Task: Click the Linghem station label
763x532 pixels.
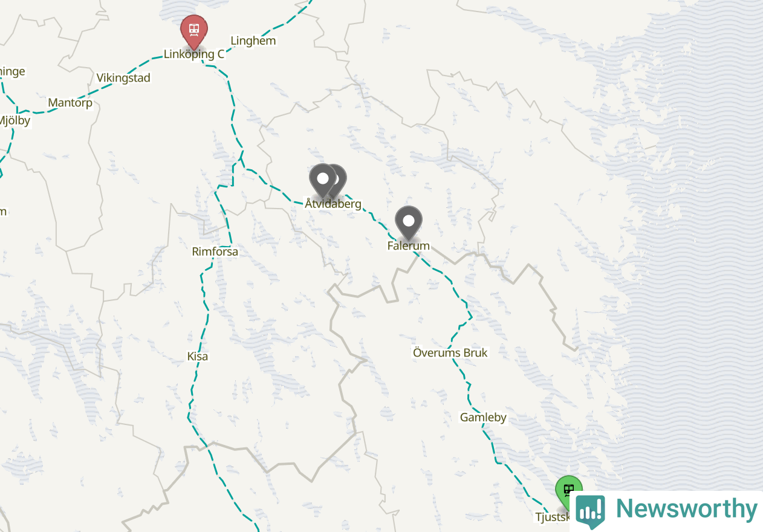Action: [253, 41]
